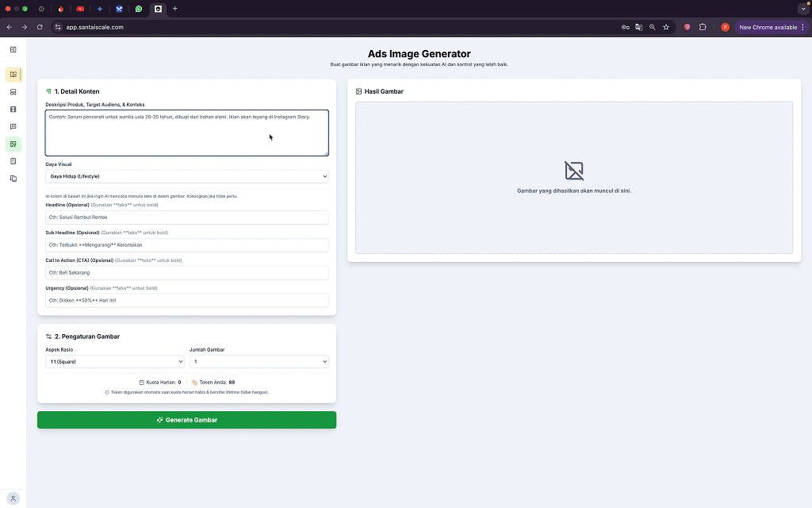812x508 pixels.
Task: Click the Generate Gambar button
Action: [x=186, y=420]
